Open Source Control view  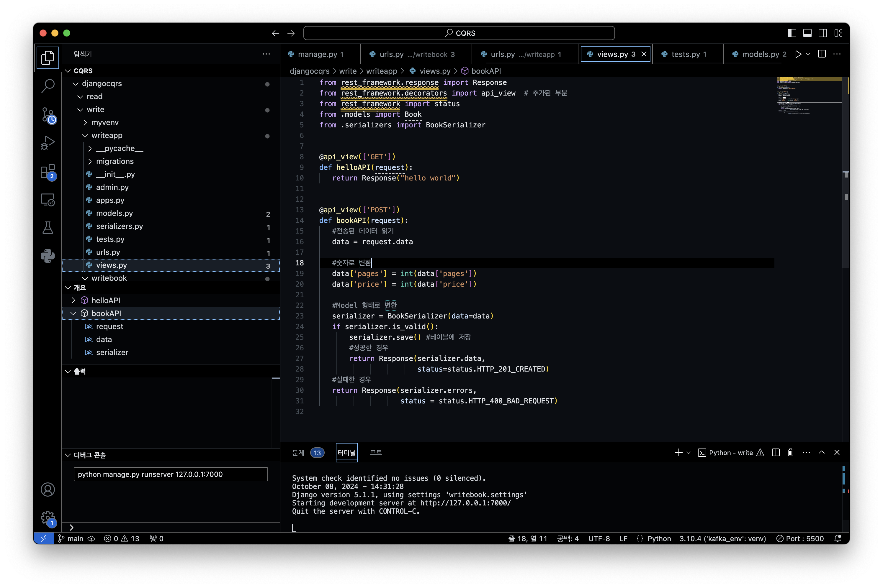[48, 115]
